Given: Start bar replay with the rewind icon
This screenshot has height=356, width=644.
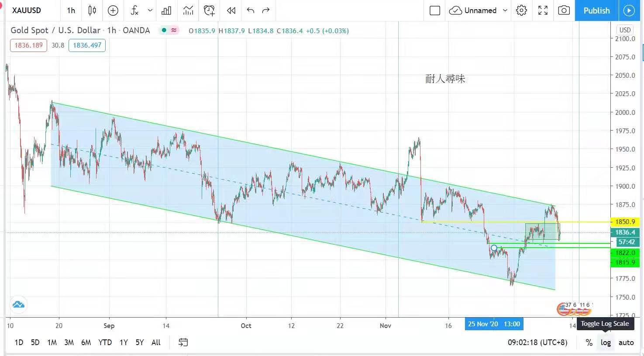Looking at the screenshot, I should pos(231,10).
